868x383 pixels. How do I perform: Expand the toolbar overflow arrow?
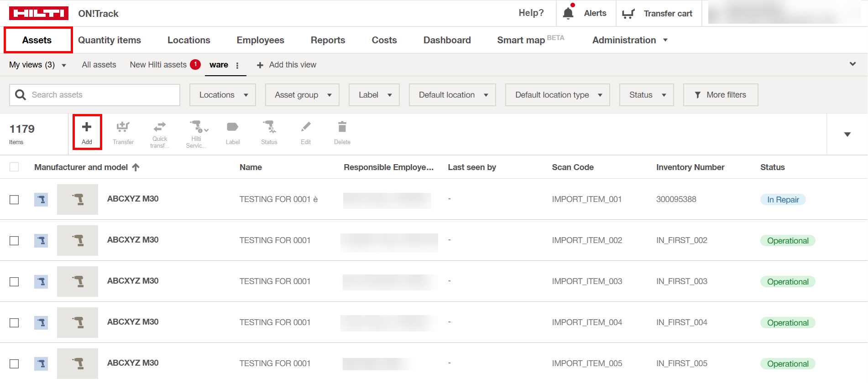pos(847,135)
